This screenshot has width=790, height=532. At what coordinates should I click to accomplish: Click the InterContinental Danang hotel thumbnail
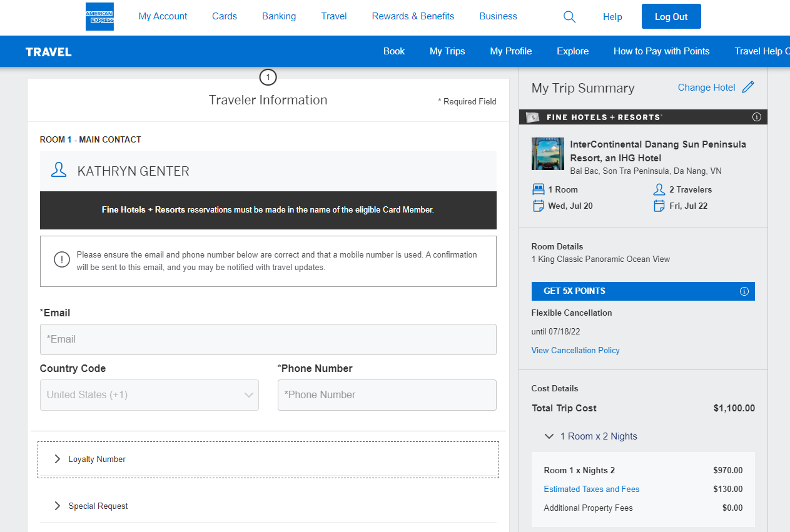coord(548,153)
